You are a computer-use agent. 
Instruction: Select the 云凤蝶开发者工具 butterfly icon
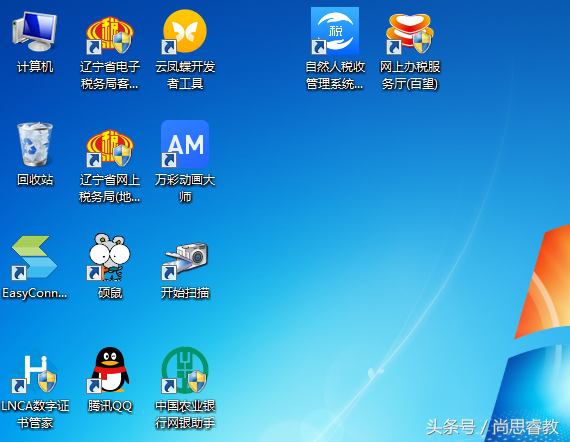(x=185, y=31)
